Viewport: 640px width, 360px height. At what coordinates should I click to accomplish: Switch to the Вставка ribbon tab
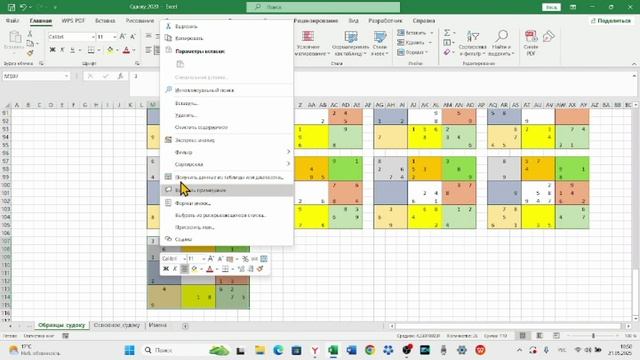[105, 20]
